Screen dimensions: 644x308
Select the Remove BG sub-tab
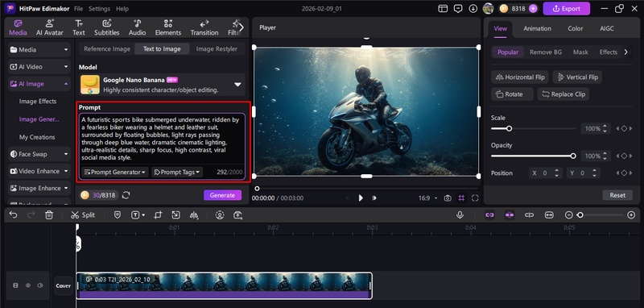click(546, 52)
